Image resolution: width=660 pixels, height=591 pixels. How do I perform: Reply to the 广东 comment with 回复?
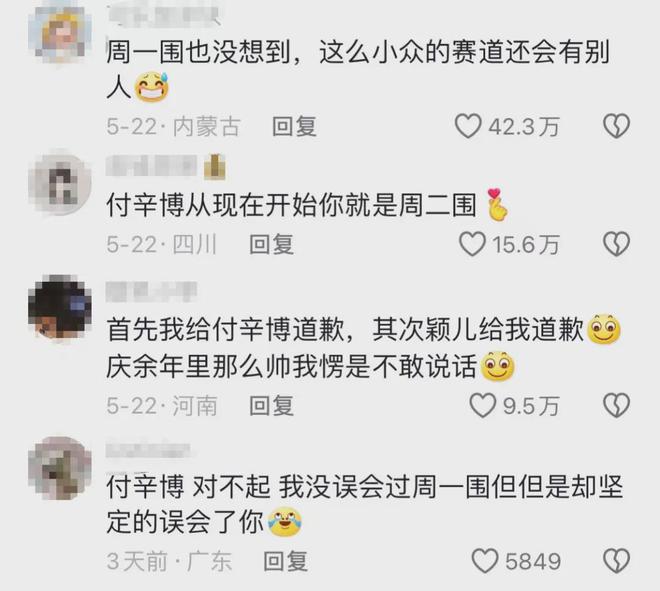[x=285, y=561]
